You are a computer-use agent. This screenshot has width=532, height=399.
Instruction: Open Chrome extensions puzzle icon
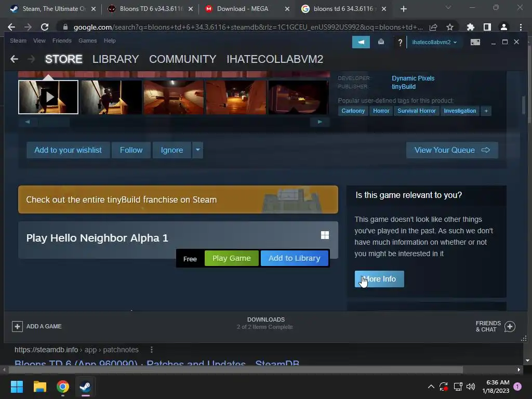471,27
